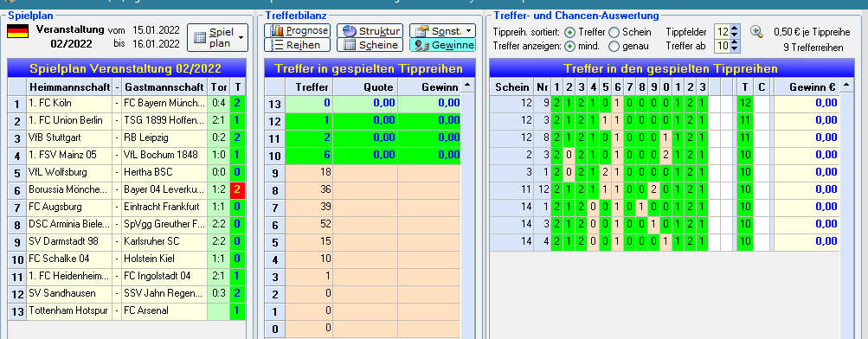The height and width of the screenshot is (339, 868).
Task: Select the FC Schalke 04 cell
Action: tap(68, 259)
